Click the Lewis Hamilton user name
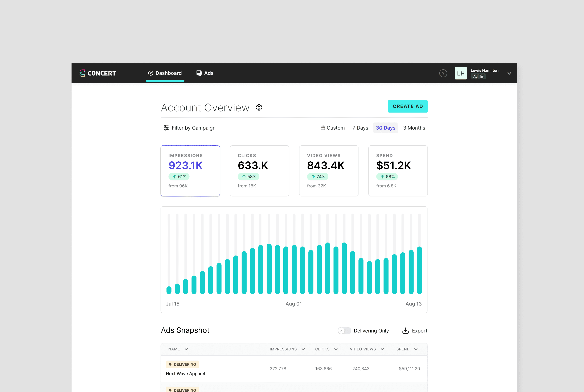 pos(484,71)
